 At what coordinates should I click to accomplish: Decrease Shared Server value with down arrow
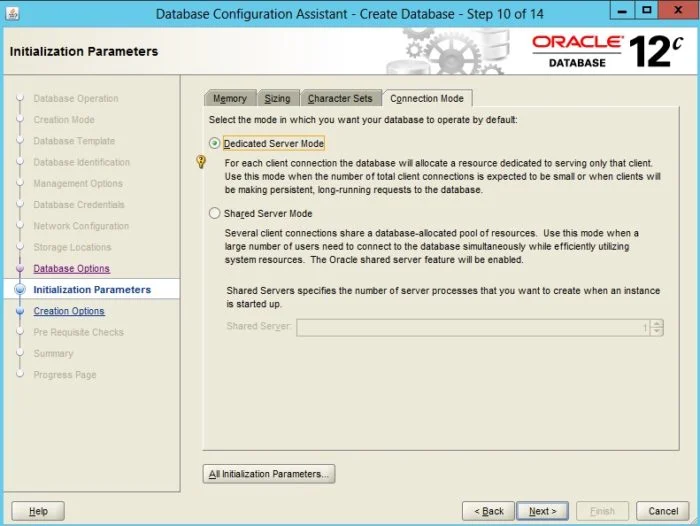coord(657,331)
